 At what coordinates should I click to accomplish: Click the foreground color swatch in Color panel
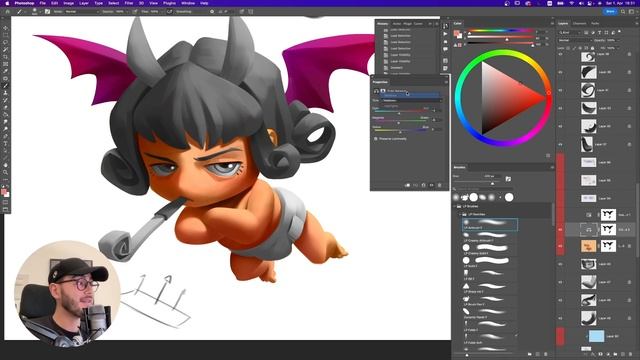coord(456,33)
